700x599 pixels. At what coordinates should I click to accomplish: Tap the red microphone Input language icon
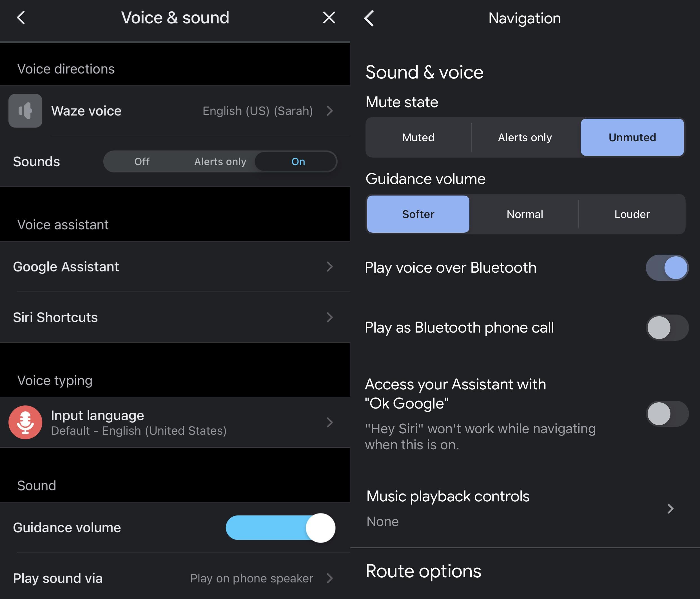(25, 422)
